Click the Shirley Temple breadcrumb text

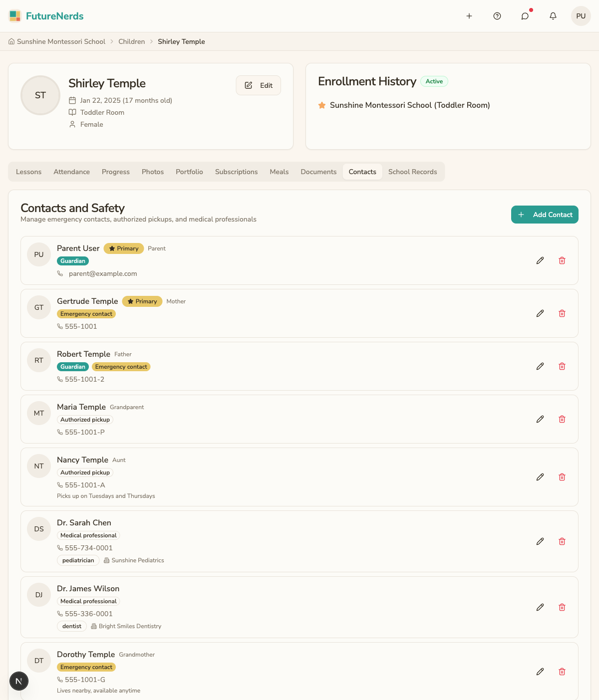tap(181, 41)
